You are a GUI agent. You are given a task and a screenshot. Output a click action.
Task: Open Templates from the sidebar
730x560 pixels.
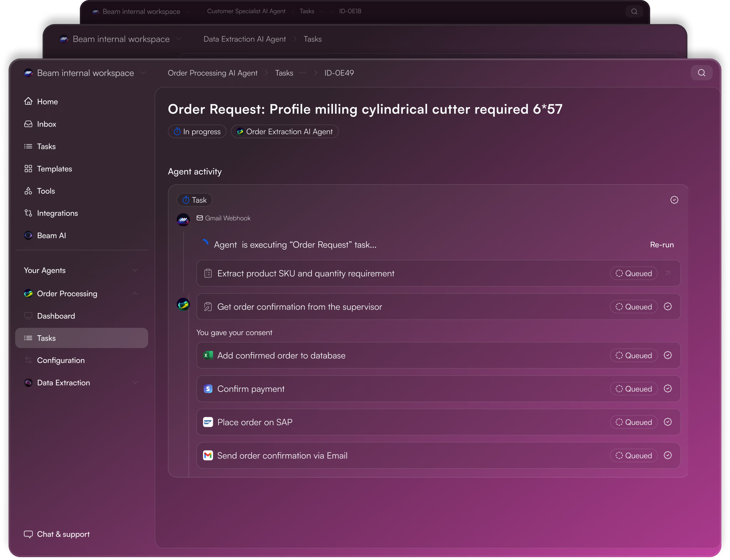[54, 169]
